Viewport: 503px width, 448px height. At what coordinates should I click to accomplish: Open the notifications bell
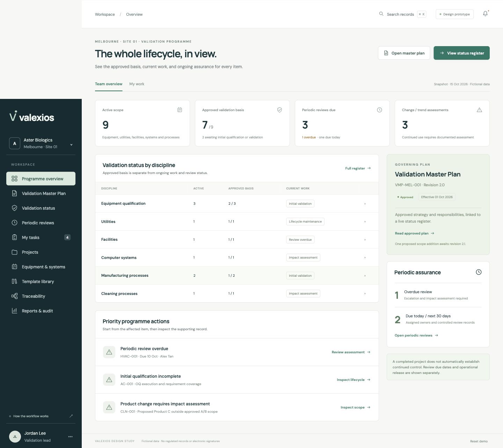(x=485, y=14)
